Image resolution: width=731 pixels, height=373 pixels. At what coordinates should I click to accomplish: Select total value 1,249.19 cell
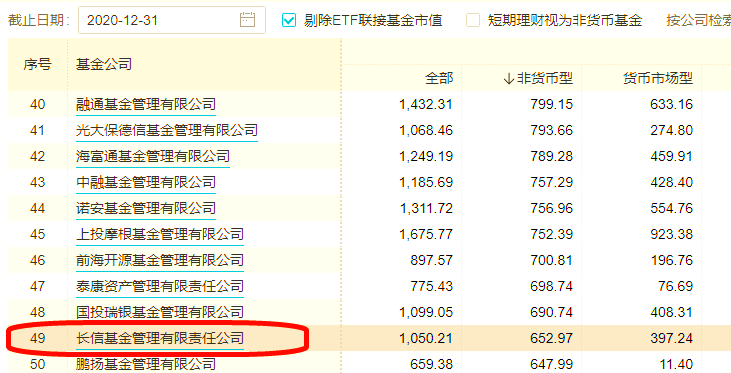(x=426, y=156)
